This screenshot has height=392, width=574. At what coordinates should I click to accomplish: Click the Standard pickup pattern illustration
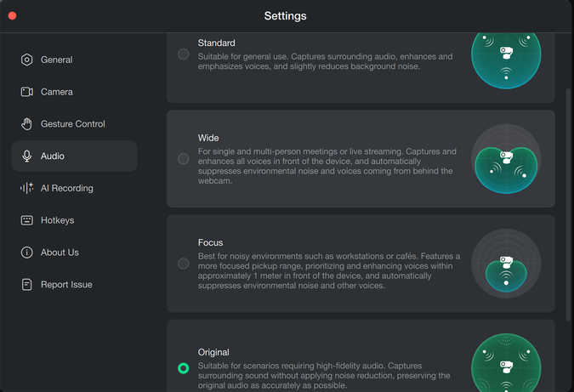[506, 60]
